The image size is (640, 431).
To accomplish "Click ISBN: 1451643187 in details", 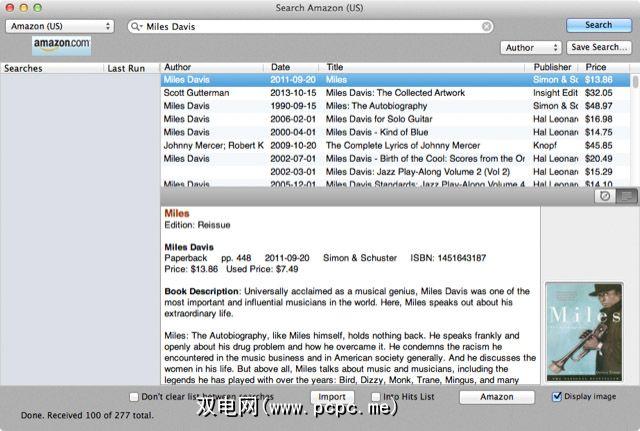I will tap(448, 258).
